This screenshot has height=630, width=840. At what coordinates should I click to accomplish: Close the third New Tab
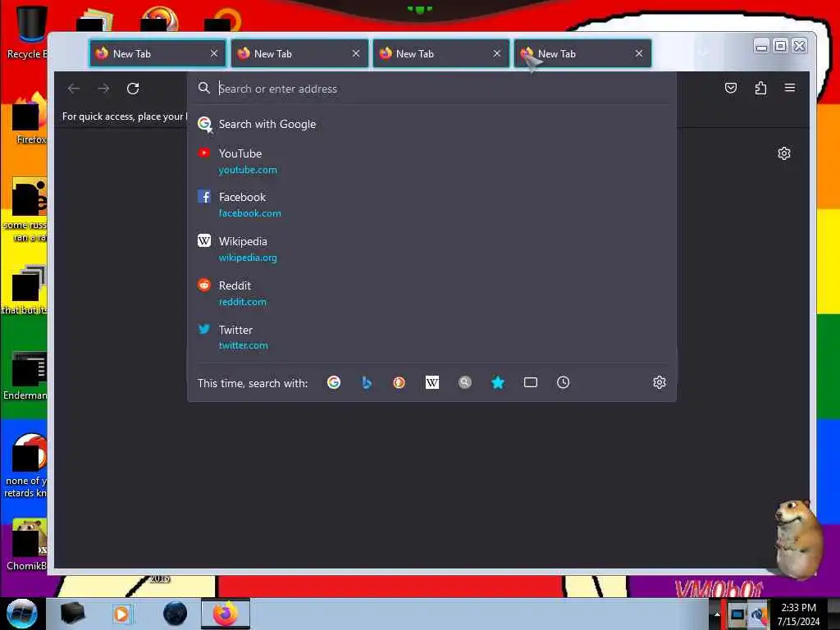click(496, 53)
